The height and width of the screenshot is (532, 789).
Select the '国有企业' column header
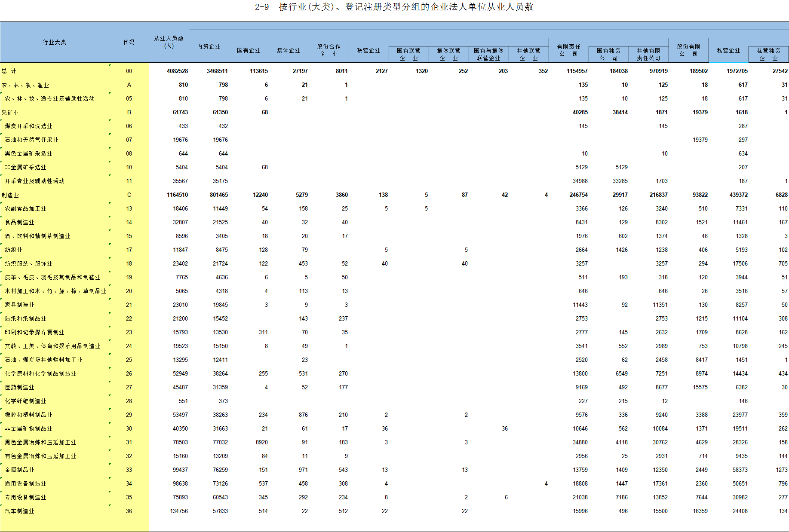point(249,50)
